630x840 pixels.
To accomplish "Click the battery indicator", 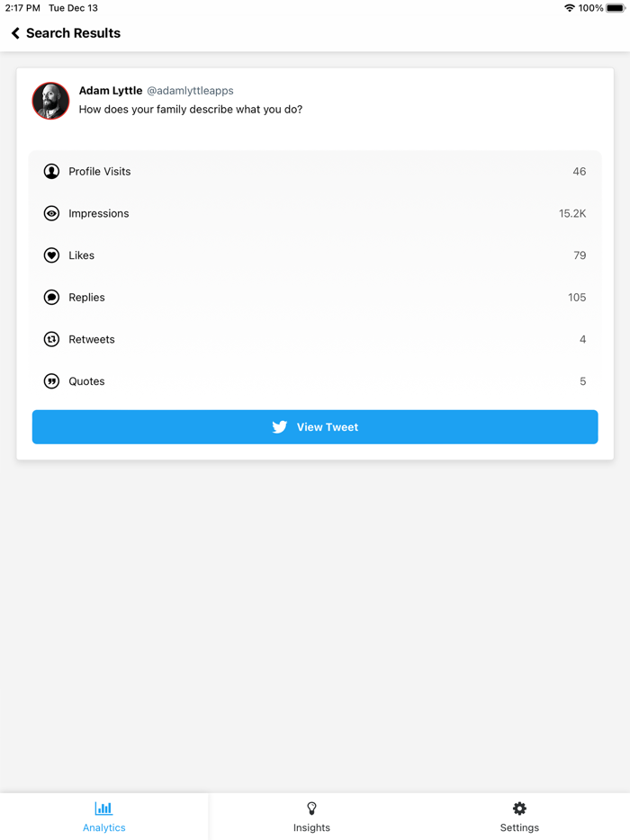I will point(613,8).
